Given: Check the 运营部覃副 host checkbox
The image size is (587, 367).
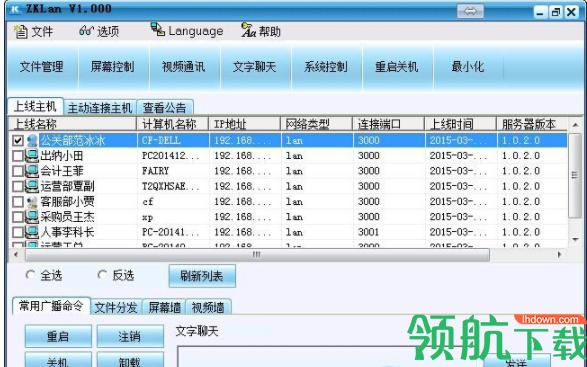Looking at the screenshot, I should pos(18,186).
